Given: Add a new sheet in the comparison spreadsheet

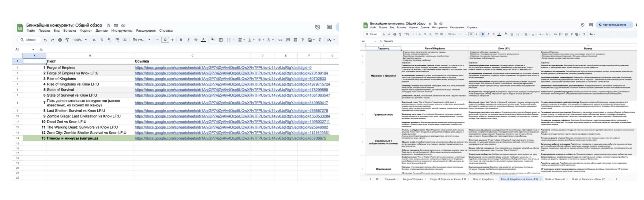Looking at the screenshot, I should coord(370,179).
